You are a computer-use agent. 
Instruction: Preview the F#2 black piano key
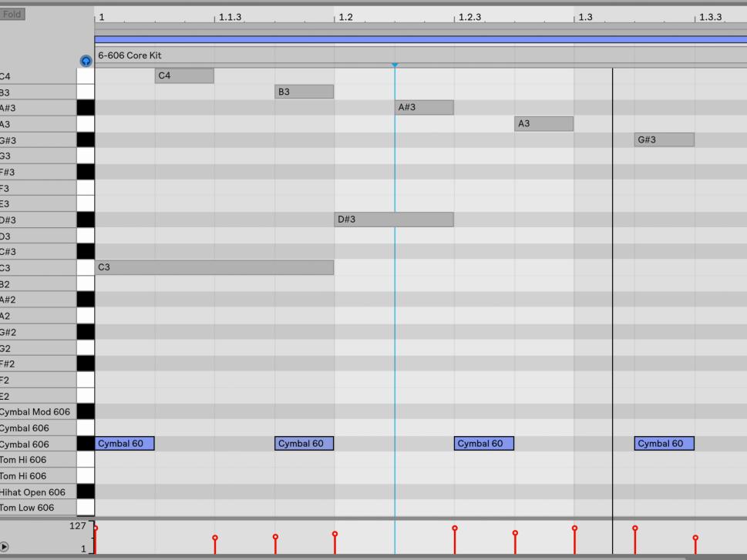point(86,364)
